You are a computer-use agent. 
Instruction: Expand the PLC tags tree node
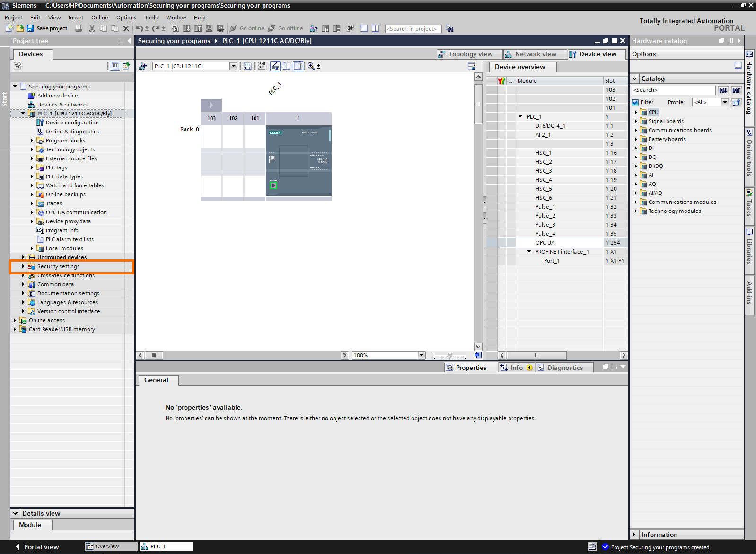(32, 167)
